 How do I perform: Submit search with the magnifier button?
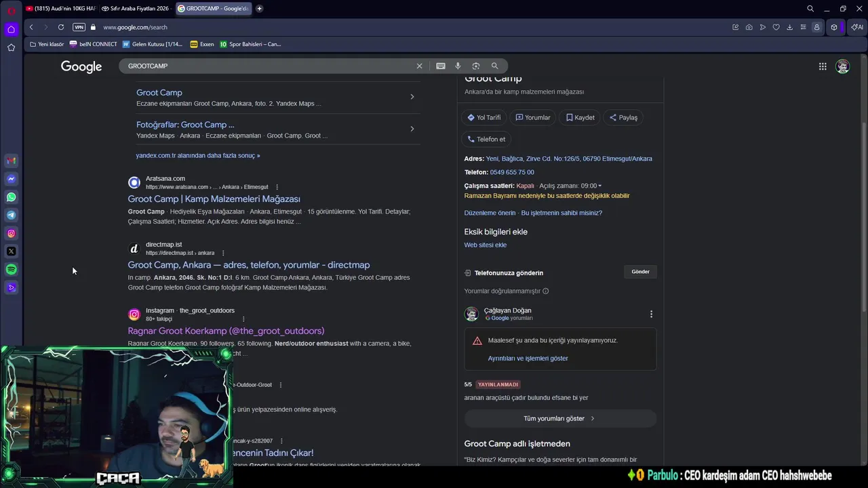494,66
